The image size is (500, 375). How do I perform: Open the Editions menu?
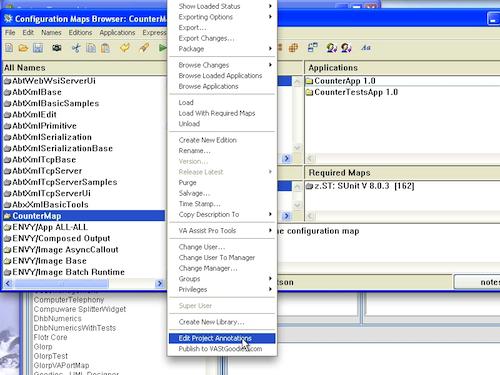coord(80,33)
